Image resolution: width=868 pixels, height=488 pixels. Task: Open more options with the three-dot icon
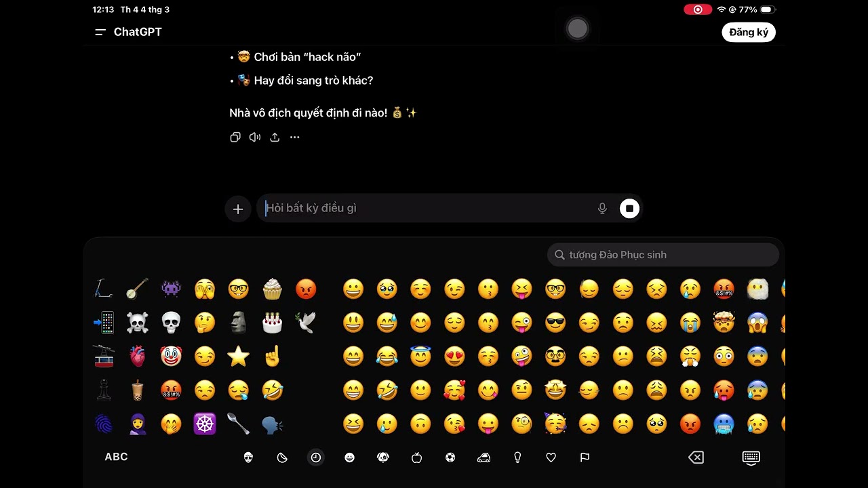click(294, 137)
